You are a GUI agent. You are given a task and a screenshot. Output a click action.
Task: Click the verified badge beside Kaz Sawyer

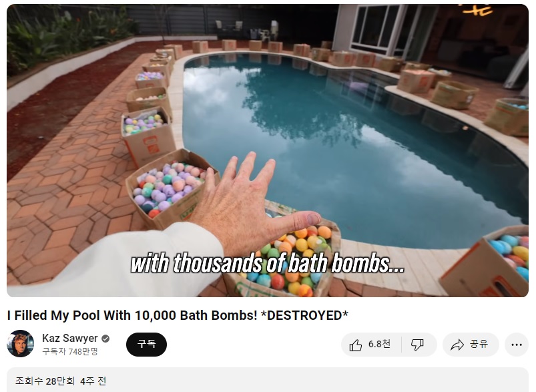pos(105,339)
